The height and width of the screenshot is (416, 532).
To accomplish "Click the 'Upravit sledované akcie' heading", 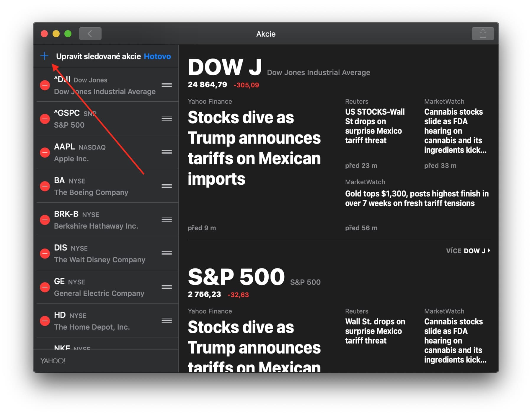I will pos(98,56).
